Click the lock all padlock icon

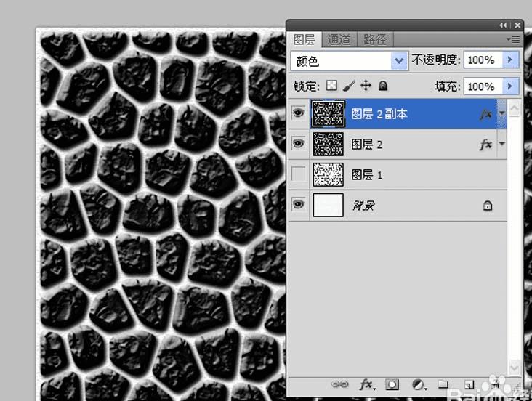(383, 86)
